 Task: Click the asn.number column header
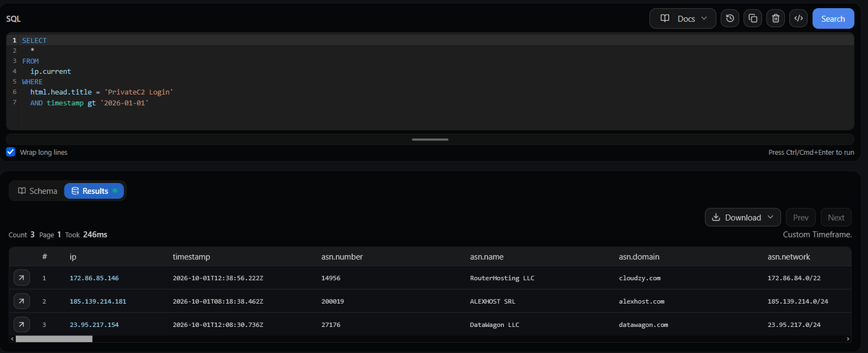(342, 257)
